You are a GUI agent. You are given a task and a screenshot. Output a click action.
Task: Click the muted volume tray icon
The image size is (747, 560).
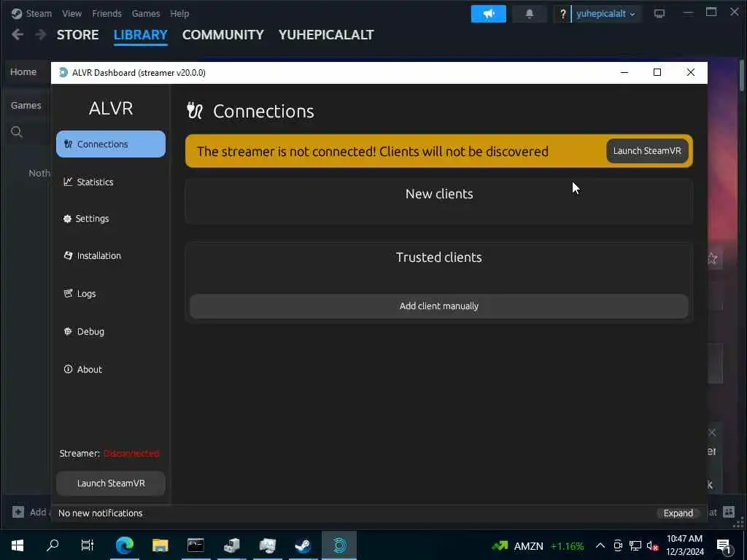click(652, 545)
